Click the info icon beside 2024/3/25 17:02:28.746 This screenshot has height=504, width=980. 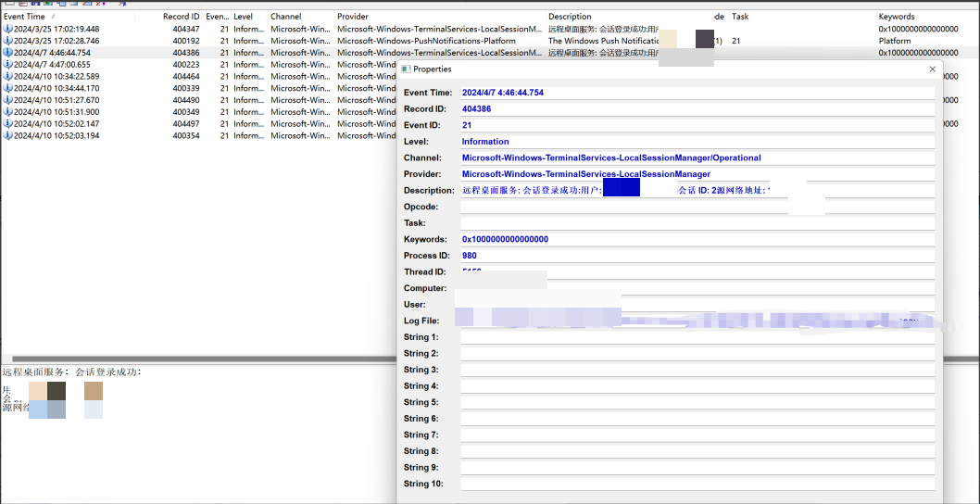[x=7, y=41]
